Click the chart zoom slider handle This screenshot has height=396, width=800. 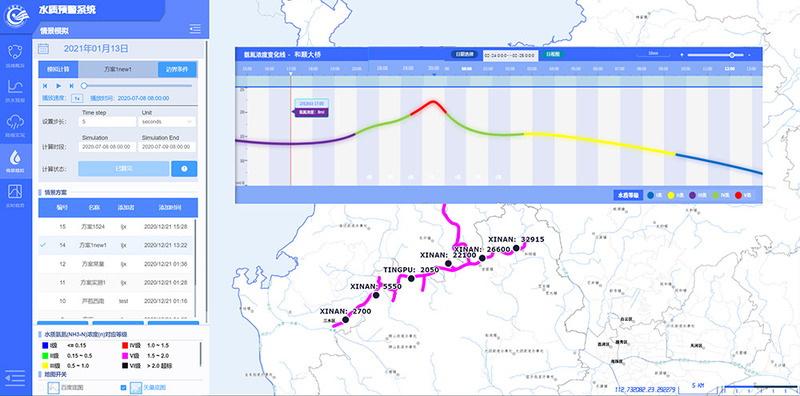click(733, 55)
